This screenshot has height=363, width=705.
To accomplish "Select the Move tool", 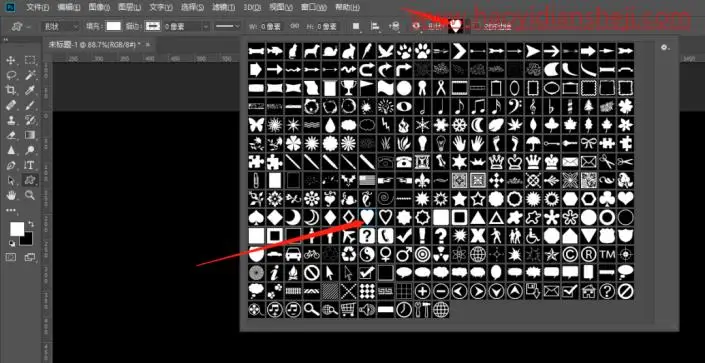I will [12, 61].
